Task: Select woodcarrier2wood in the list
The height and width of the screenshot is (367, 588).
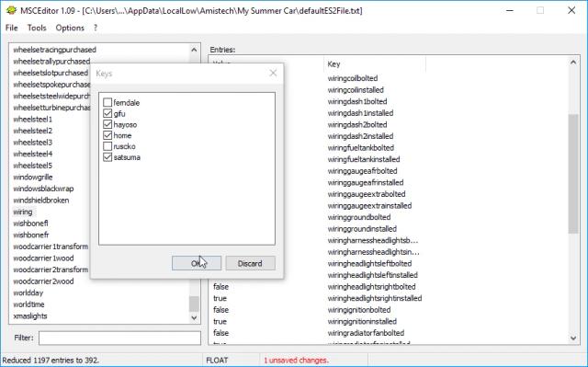Action: coord(43,281)
